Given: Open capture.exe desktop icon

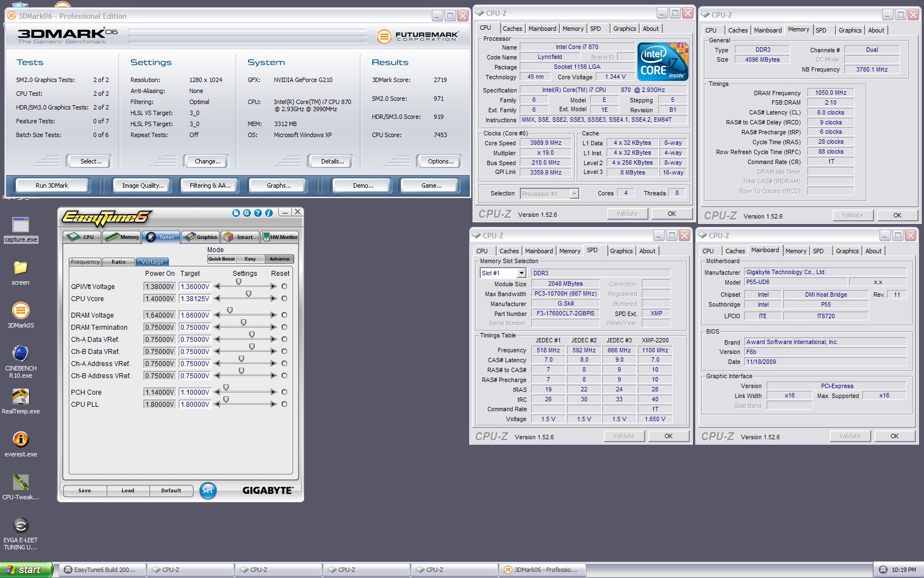Looking at the screenshot, I should 21,230.
